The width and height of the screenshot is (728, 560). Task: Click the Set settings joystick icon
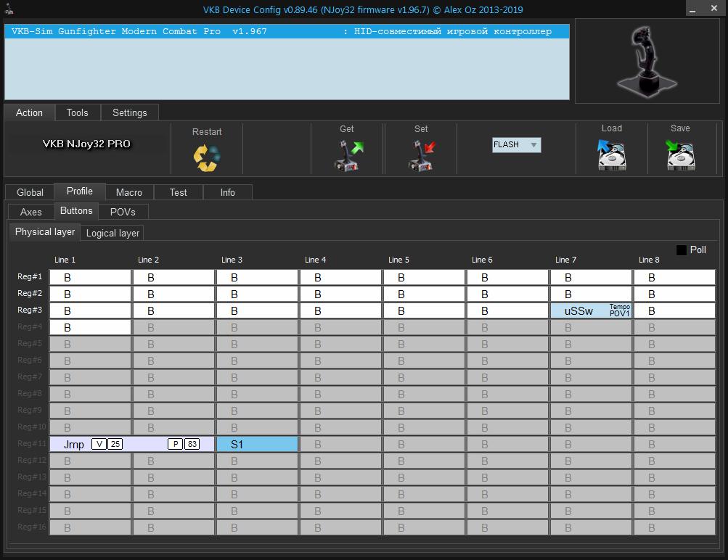pyautogui.click(x=422, y=155)
